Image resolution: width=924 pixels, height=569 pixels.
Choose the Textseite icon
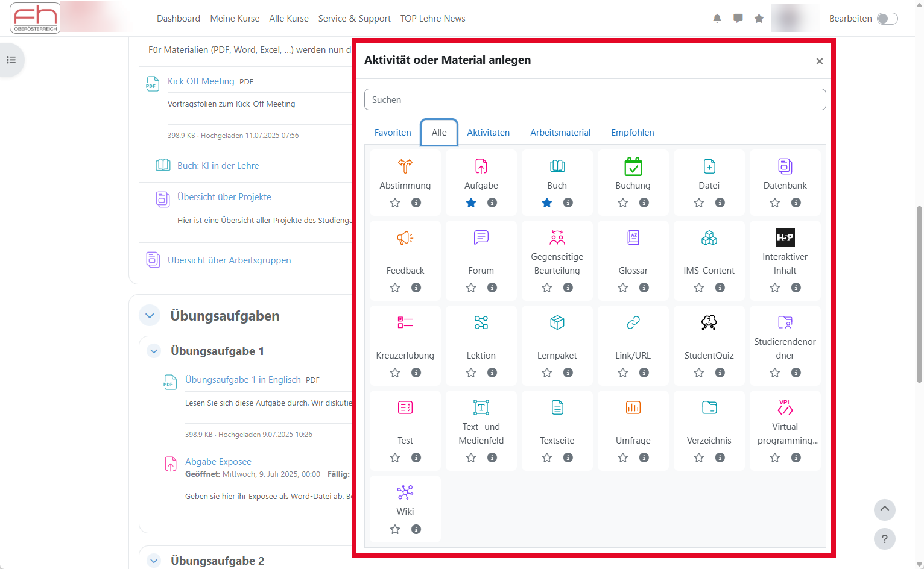pyautogui.click(x=557, y=407)
